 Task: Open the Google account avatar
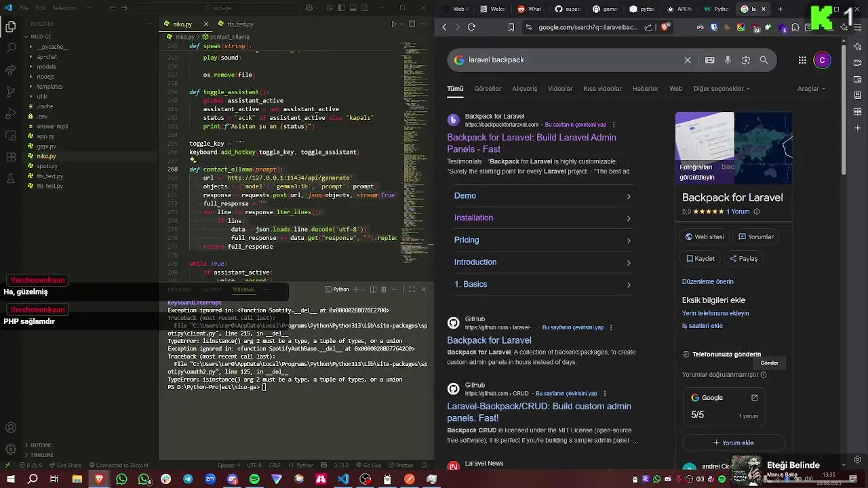pos(822,60)
